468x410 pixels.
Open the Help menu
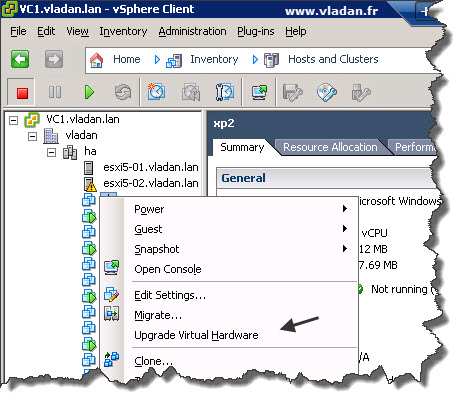tap(296, 31)
